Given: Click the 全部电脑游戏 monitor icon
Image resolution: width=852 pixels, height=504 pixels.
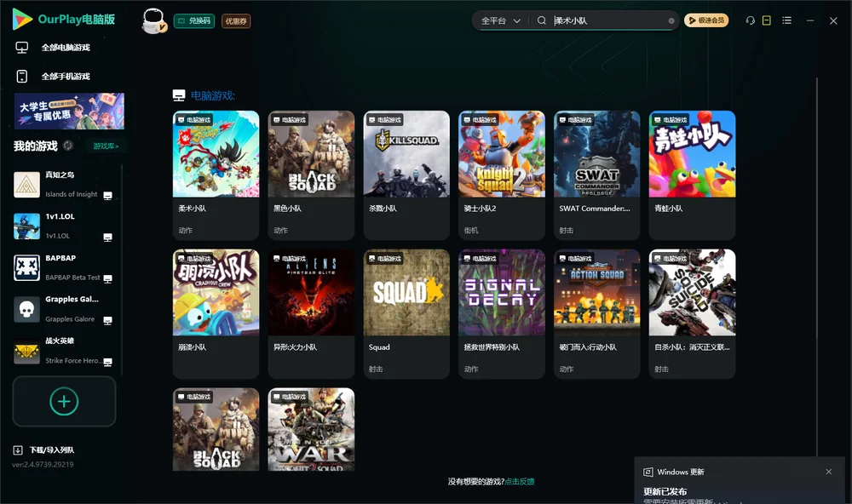Looking at the screenshot, I should coord(22,48).
